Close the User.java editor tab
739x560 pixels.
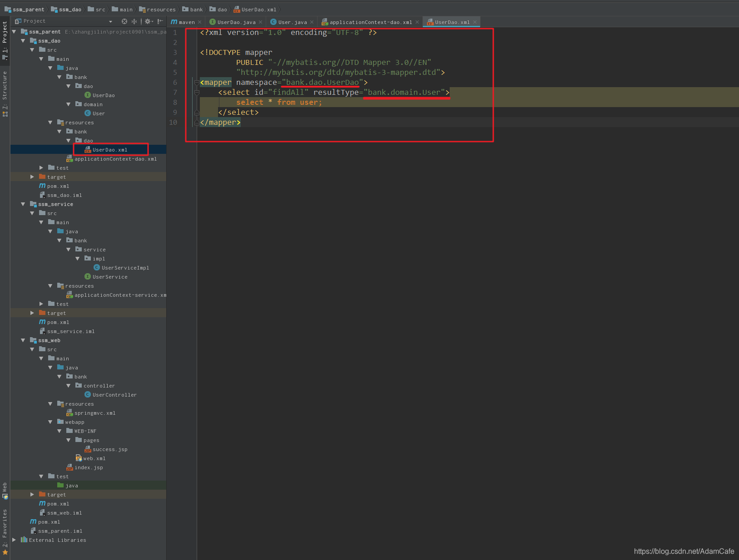coord(312,22)
